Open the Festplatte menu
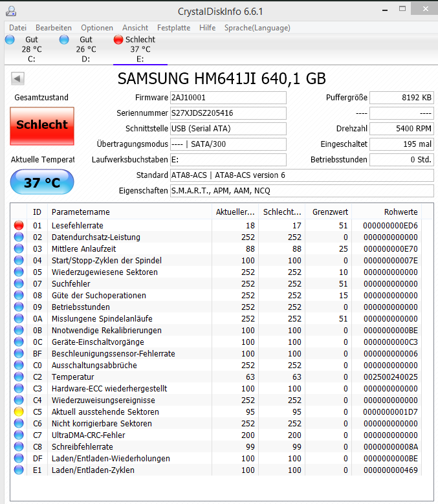Screen dimensions: 438x504 174,28
